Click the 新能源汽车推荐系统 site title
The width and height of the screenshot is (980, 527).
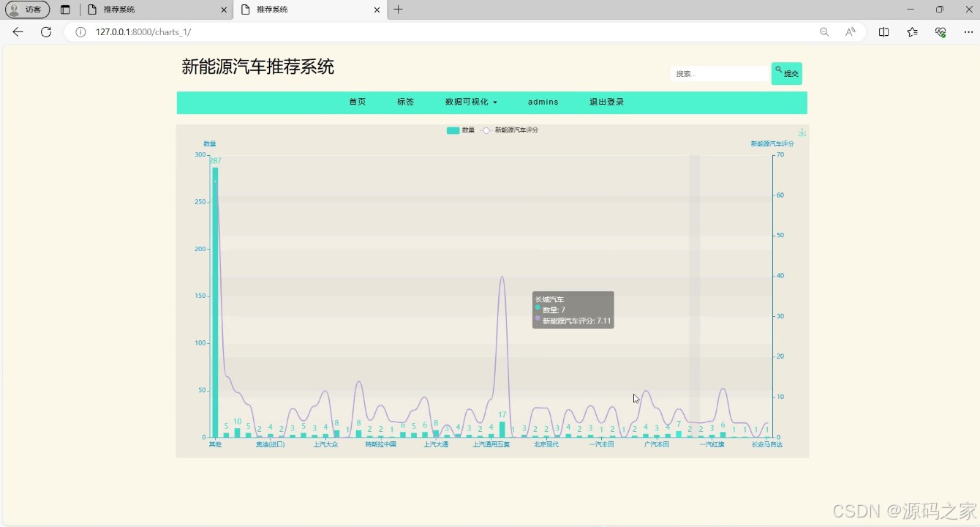click(257, 67)
